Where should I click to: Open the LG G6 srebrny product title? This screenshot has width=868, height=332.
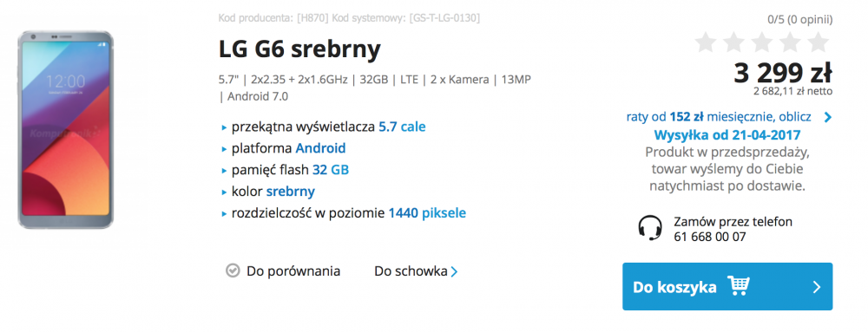pos(299,49)
